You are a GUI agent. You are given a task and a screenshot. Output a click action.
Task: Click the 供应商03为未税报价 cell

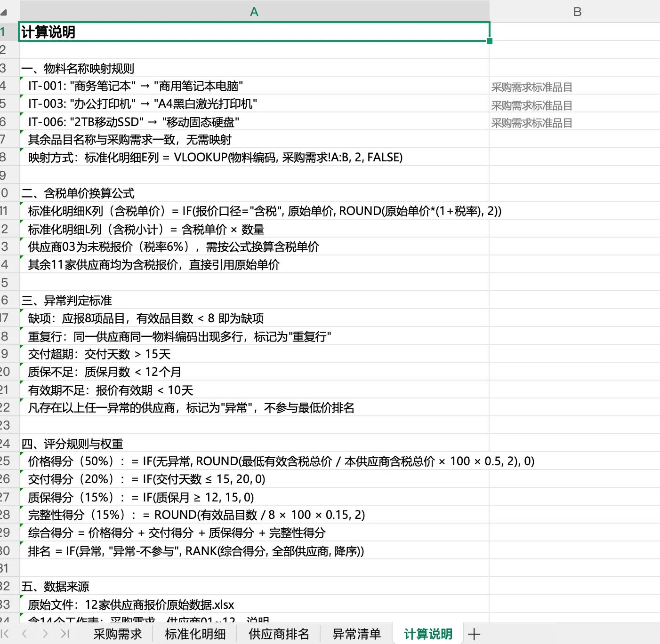pos(254,246)
